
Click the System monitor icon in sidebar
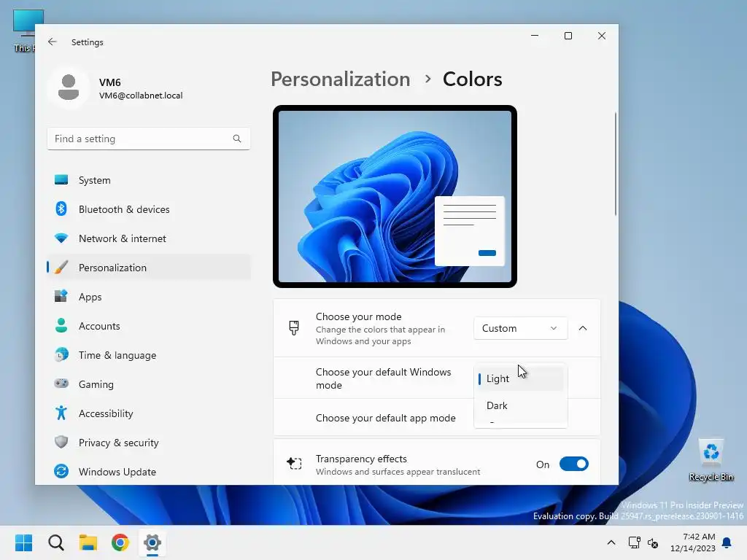[x=61, y=180]
